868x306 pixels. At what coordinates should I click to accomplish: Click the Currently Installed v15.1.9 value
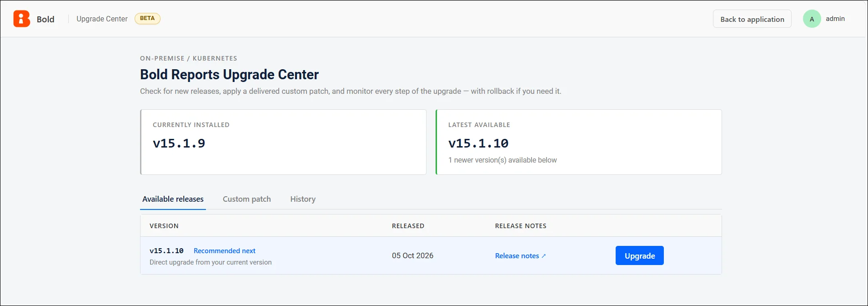click(x=179, y=143)
